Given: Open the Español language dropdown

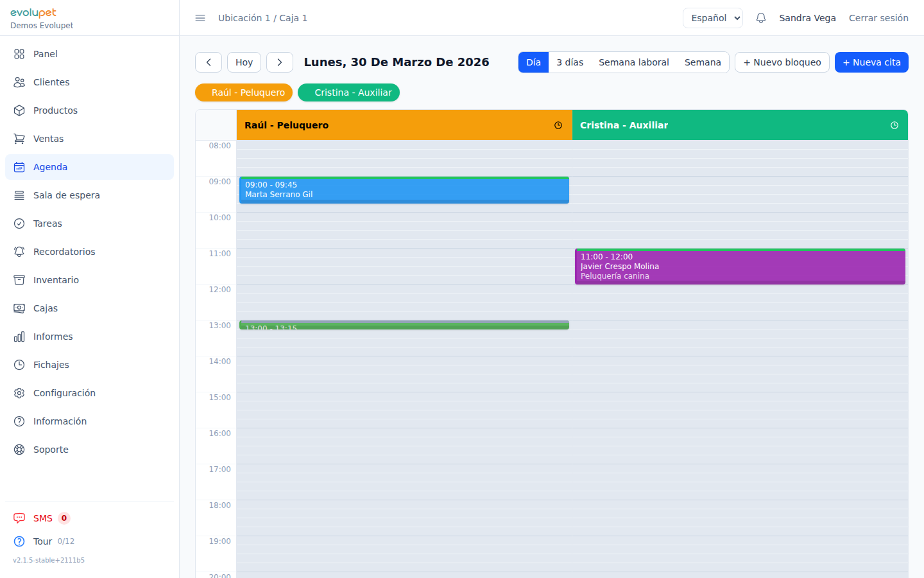Looking at the screenshot, I should pyautogui.click(x=713, y=18).
